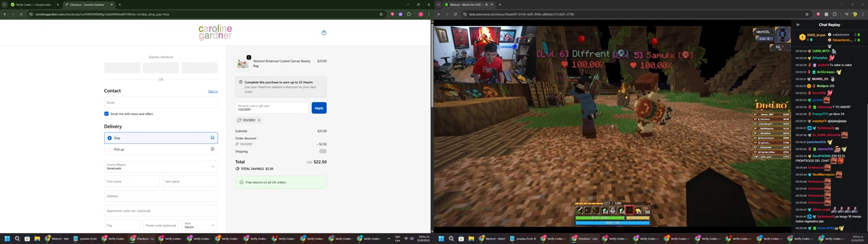Mute the Westcol tab audio icon
Screen dimensions: 868x244
pos(486,5)
